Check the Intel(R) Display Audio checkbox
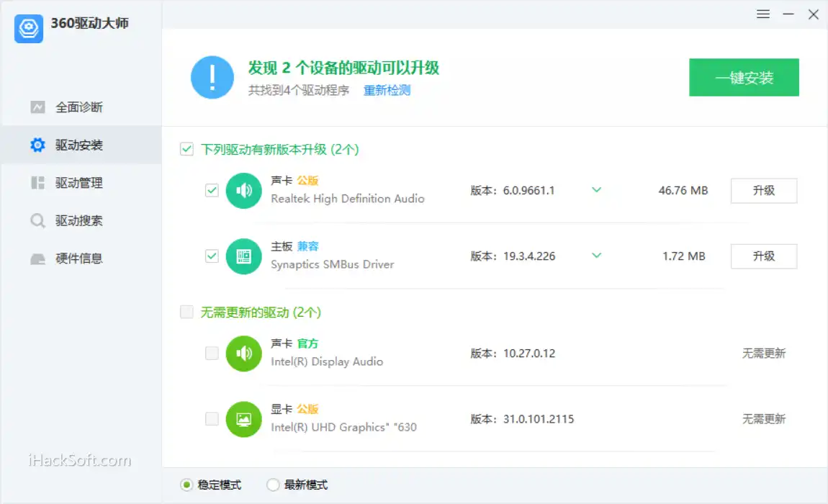Screen dimensions: 828x504 coord(212,353)
